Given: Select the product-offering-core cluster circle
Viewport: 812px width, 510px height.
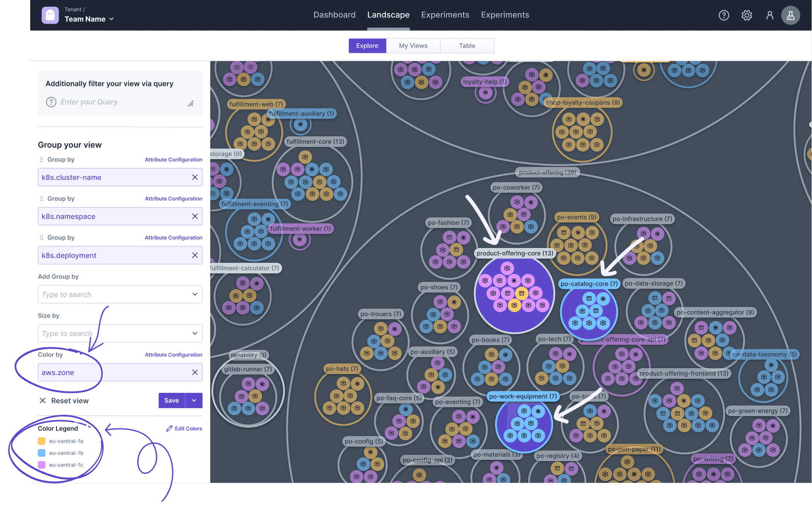Looking at the screenshot, I should point(514,293).
